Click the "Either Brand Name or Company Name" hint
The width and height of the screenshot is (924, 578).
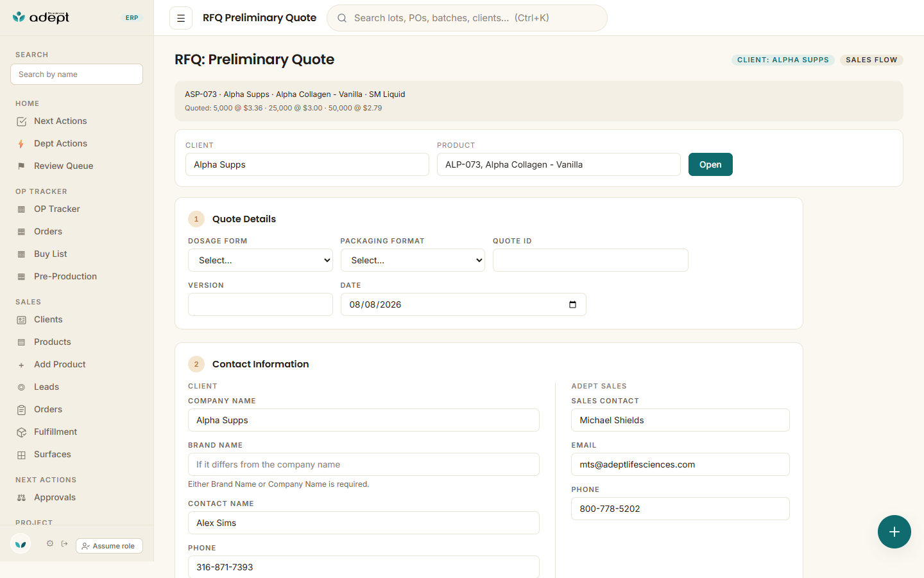[x=278, y=484]
